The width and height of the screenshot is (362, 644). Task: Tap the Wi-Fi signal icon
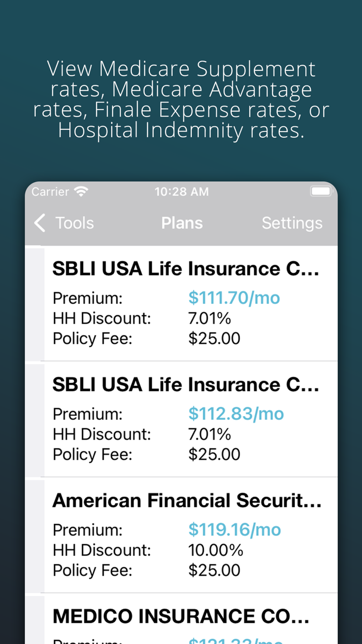[81, 192]
